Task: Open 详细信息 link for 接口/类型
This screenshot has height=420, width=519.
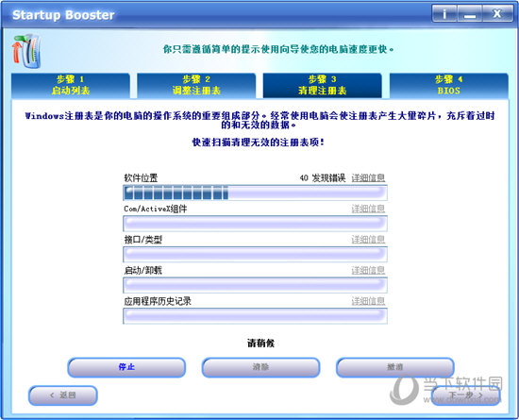Action: [x=368, y=240]
